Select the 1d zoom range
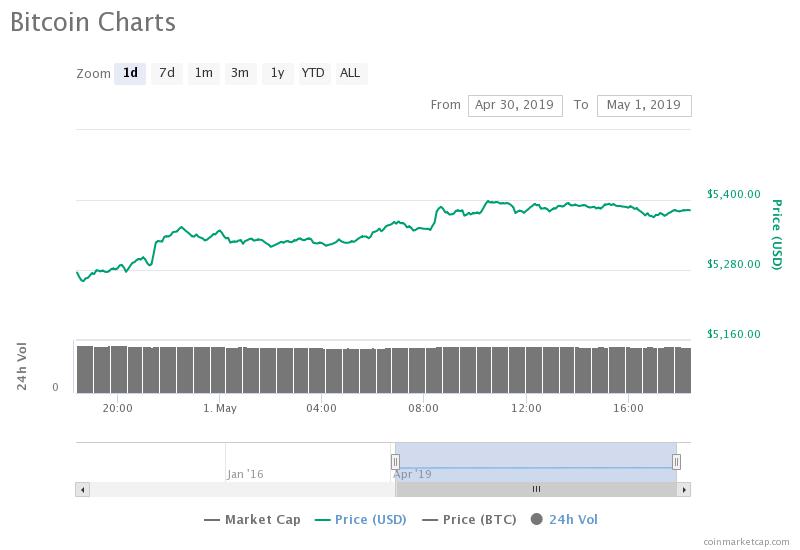This screenshot has width=800, height=550. click(x=130, y=73)
